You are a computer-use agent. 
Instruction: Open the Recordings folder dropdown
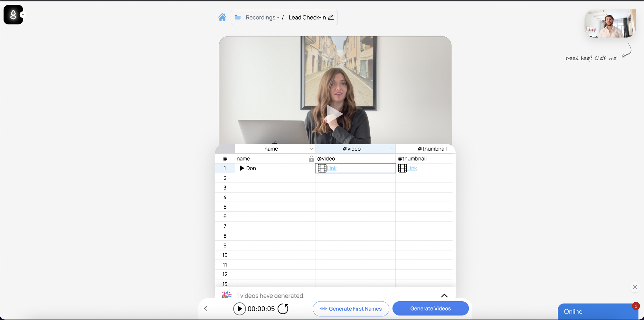(262, 17)
